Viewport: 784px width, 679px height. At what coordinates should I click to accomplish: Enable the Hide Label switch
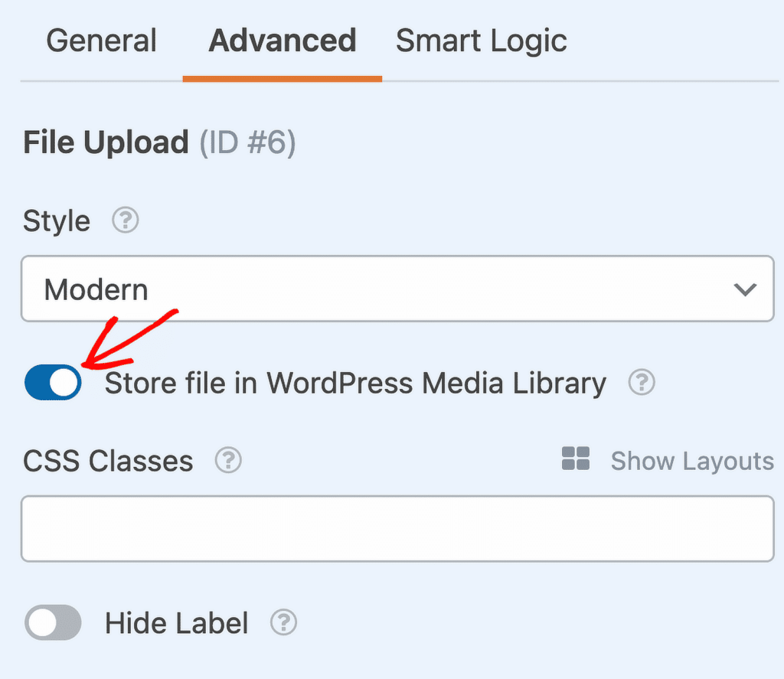point(52,623)
